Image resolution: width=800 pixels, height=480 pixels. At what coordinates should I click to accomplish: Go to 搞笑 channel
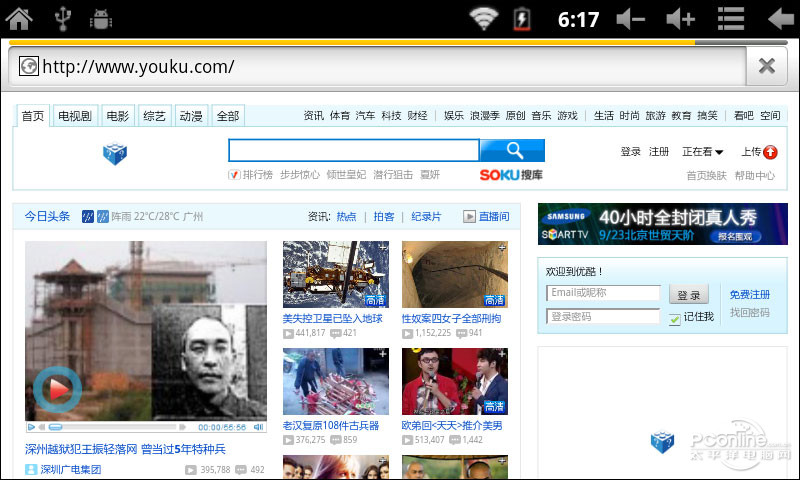pyautogui.click(x=707, y=116)
